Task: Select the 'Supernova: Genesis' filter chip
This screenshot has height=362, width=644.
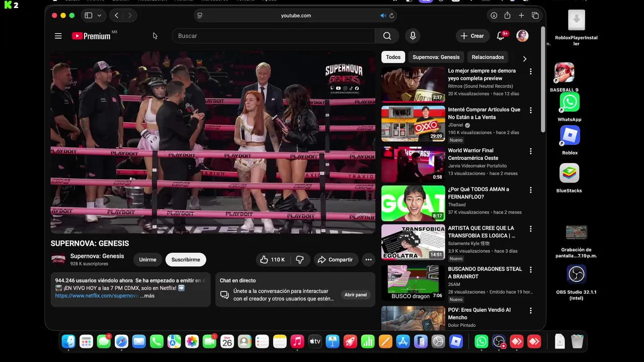Action: click(436, 57)
